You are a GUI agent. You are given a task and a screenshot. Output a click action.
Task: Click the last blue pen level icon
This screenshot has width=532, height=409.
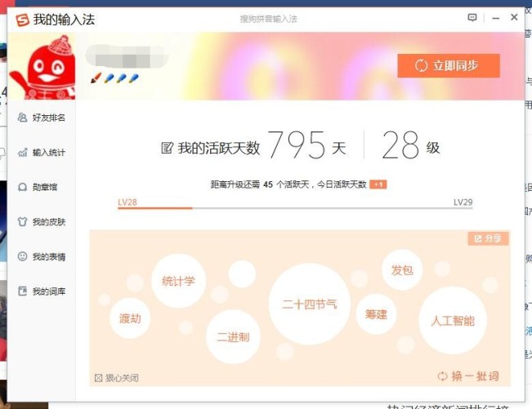[x=133, y=78]
